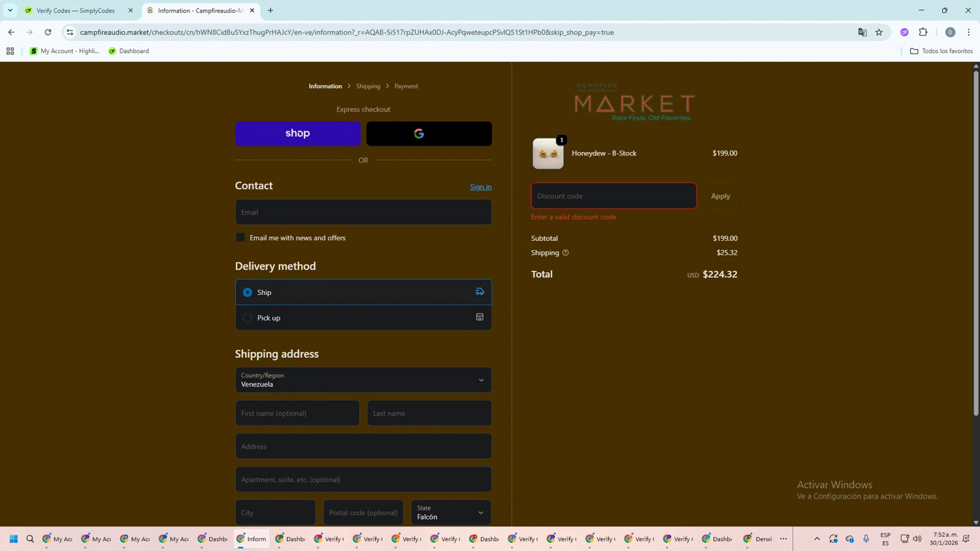Open Todos los favoritos folder
The height and width of the screenshot is (551, 980).
(941, 51)
